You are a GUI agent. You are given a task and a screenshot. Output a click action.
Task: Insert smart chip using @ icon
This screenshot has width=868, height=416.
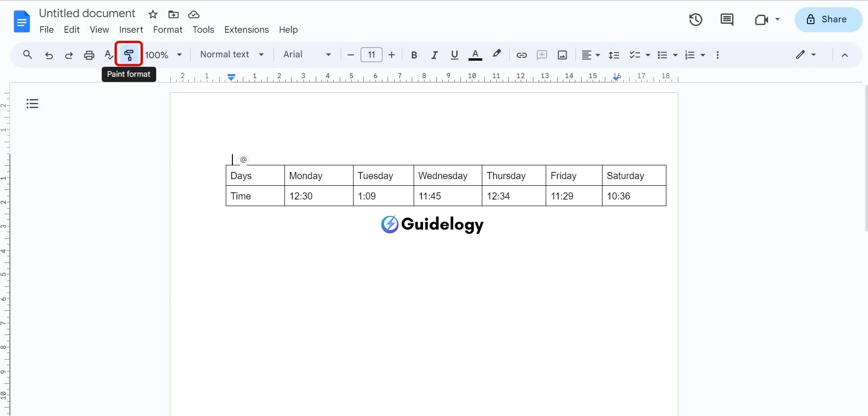pos(243,160)
